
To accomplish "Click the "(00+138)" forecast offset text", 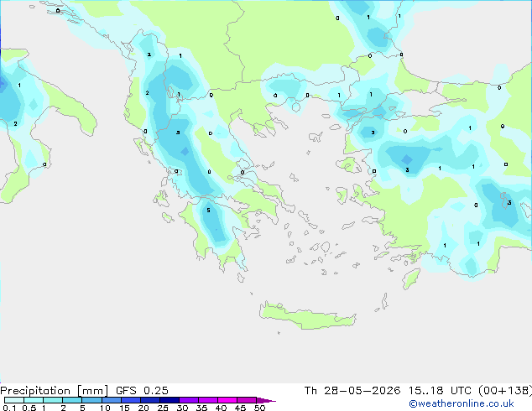I will [x=505, y=391].
